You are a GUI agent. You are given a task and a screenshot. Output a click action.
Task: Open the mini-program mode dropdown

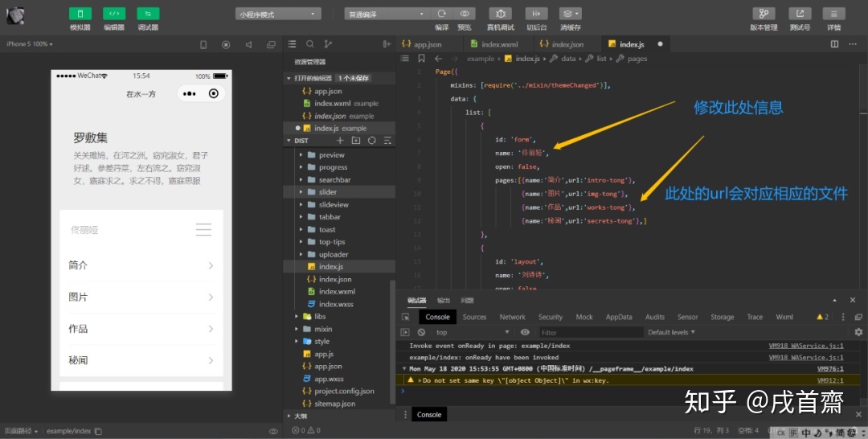(278, 14)
